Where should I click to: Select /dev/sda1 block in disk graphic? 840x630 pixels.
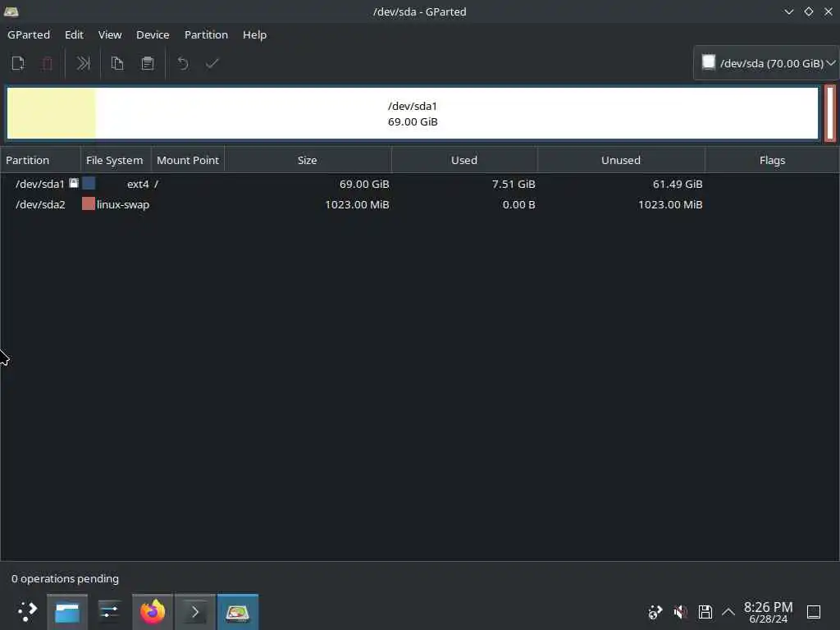[413, 113]
